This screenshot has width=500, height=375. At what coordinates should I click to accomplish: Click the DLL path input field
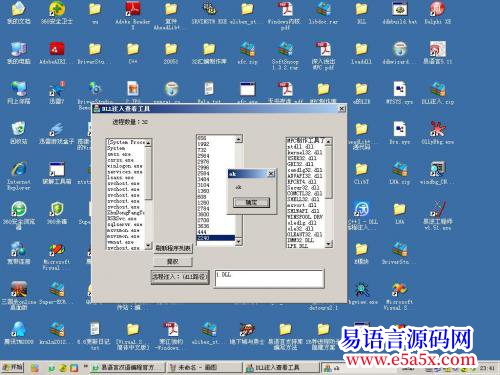pyautogui.click(x=269, y=279)
